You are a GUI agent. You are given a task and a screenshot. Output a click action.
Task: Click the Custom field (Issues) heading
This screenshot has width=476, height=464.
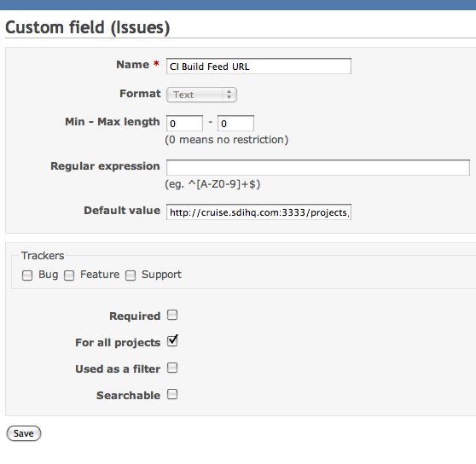click(87, 27)
